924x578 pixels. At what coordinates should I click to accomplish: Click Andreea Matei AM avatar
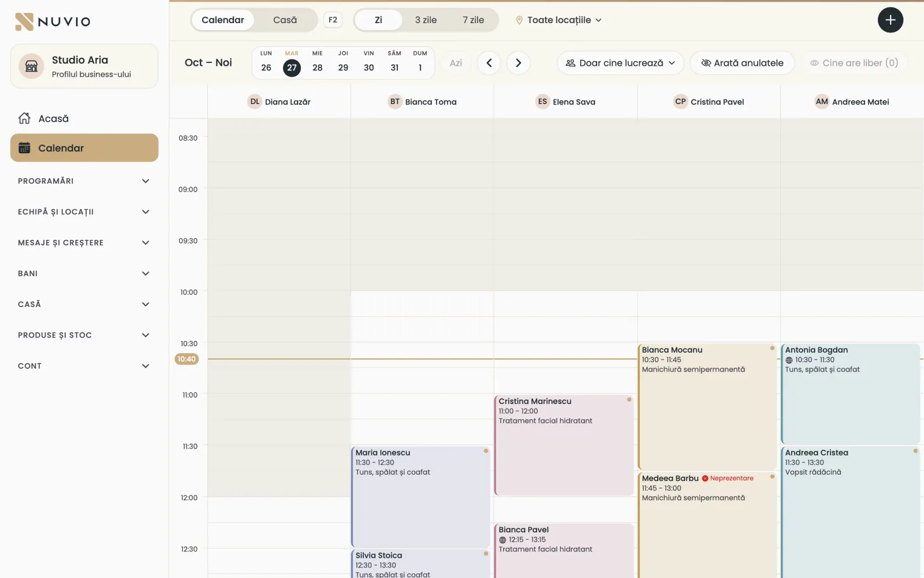click(x=822, y=102)
